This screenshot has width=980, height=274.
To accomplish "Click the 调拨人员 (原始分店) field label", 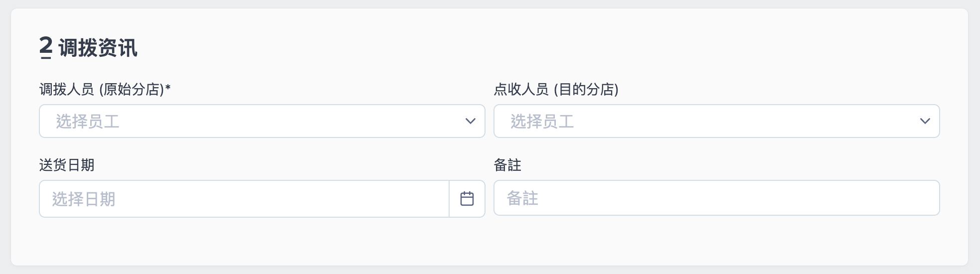I will [105, 90].
